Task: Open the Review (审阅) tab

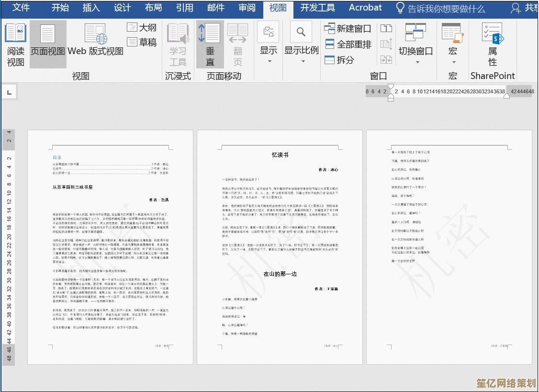Action: (247, 8)
